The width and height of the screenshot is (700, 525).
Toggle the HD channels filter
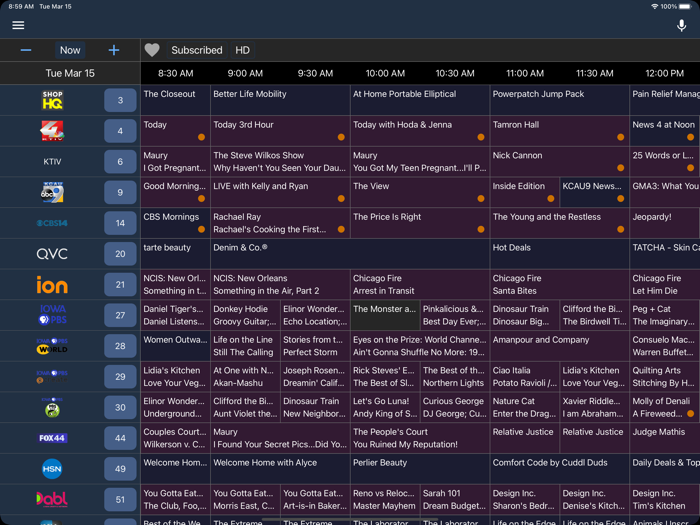242,50
